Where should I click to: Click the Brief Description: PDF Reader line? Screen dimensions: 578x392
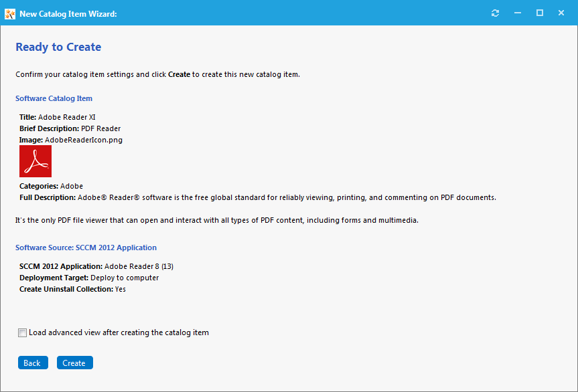coord(70,128)
